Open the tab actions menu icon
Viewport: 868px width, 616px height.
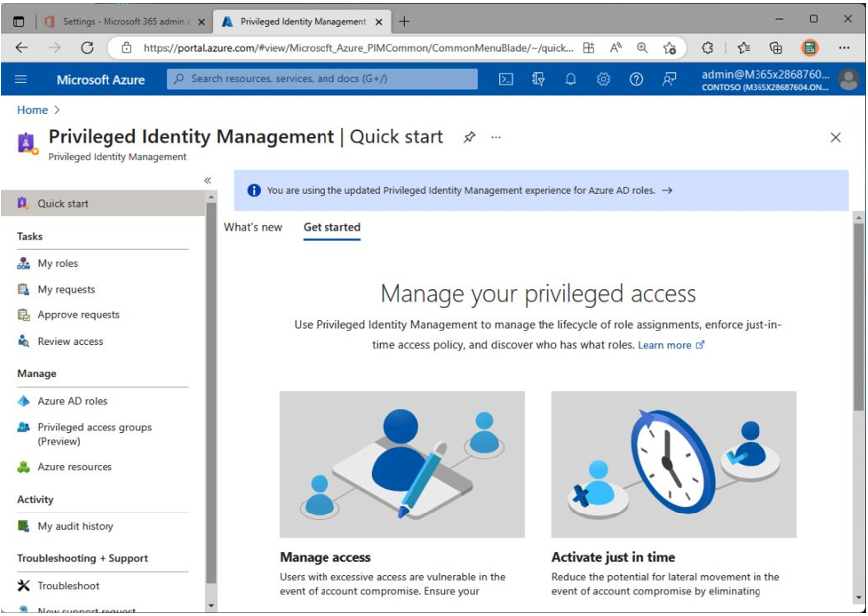18,22
